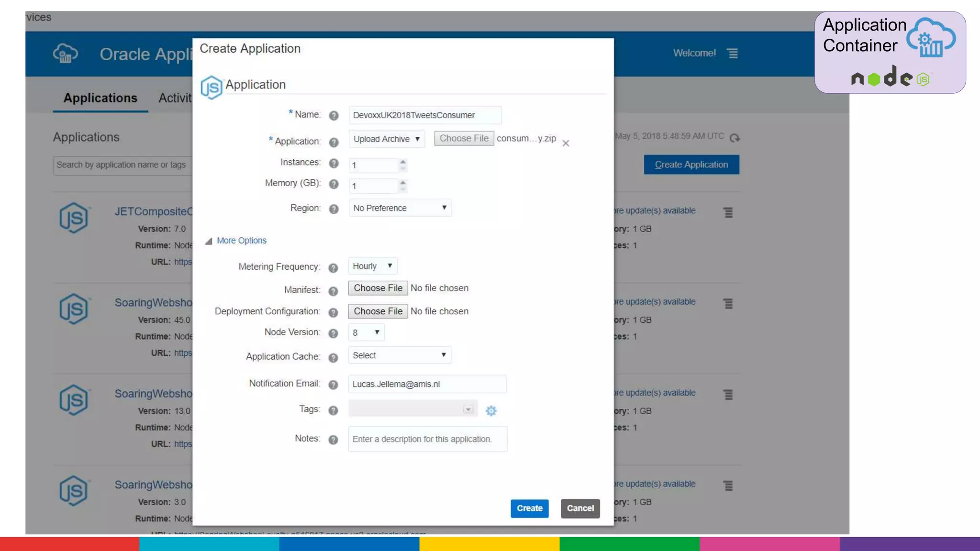Click help icon next to Notification Email
The height and width of the screenshot is (551, 980).
[x=333, y=385]
